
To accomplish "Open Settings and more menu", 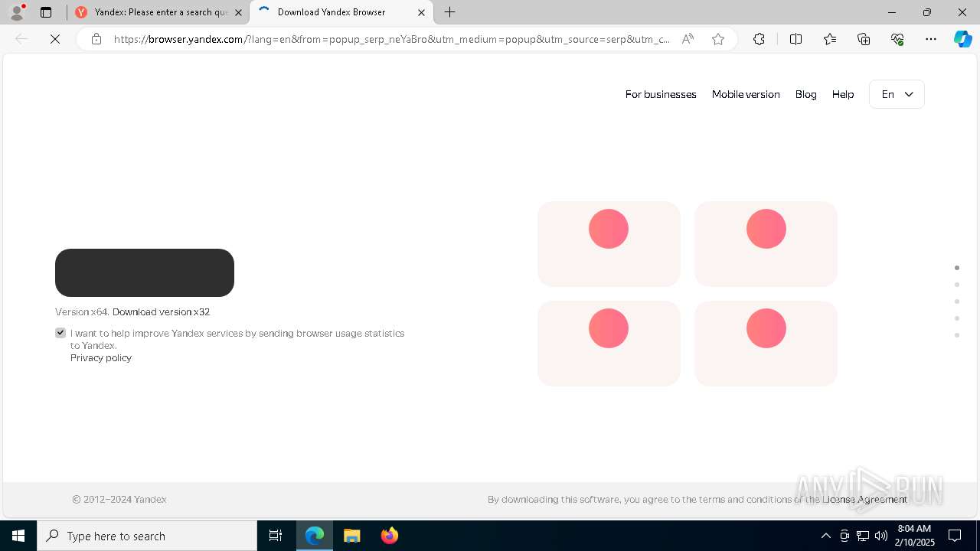I will point(931,39).
